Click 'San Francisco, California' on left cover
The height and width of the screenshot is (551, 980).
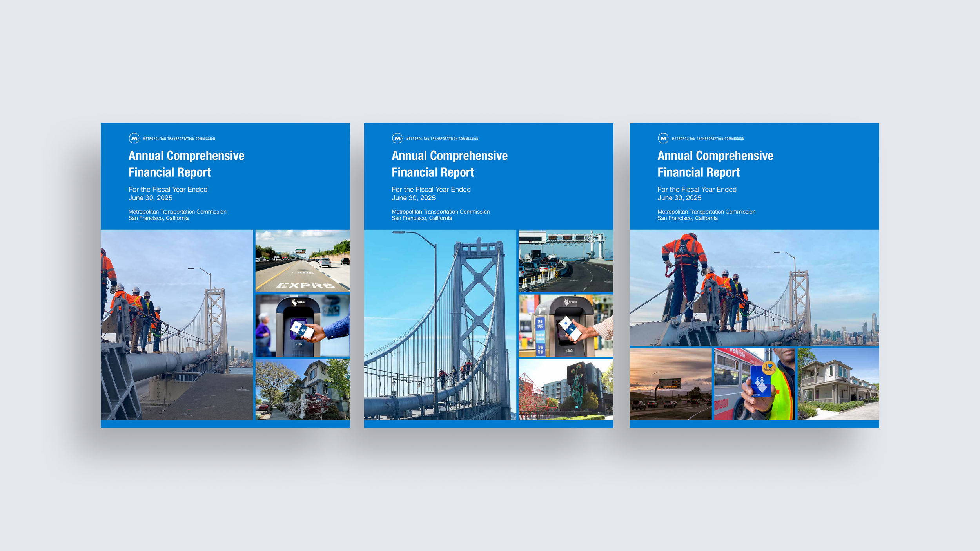click(158, 218)
